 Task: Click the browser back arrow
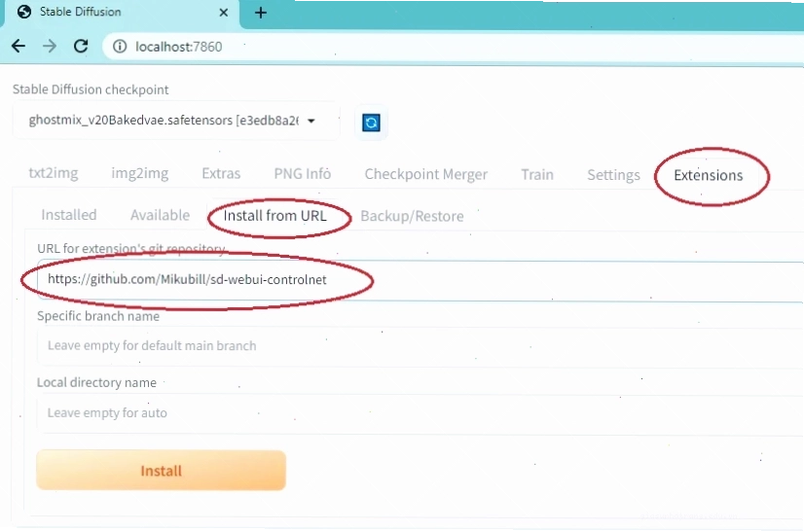[18, 46]
